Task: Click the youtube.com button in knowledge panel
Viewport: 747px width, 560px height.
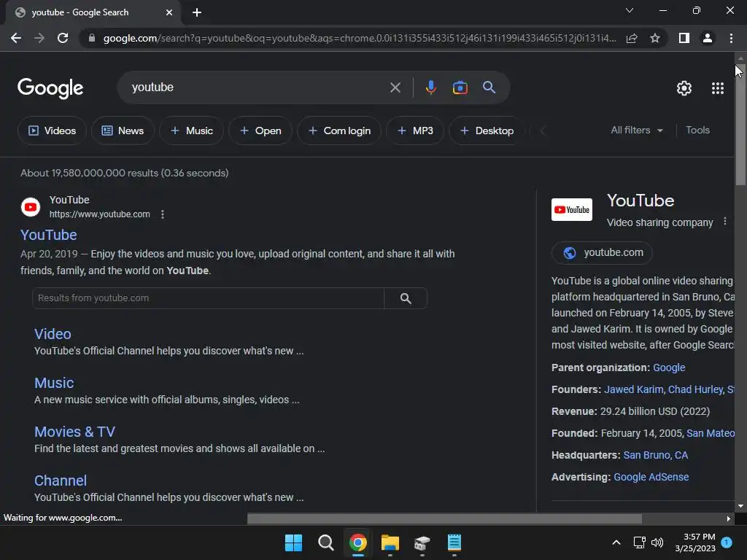Action: [x=602, y=252]
